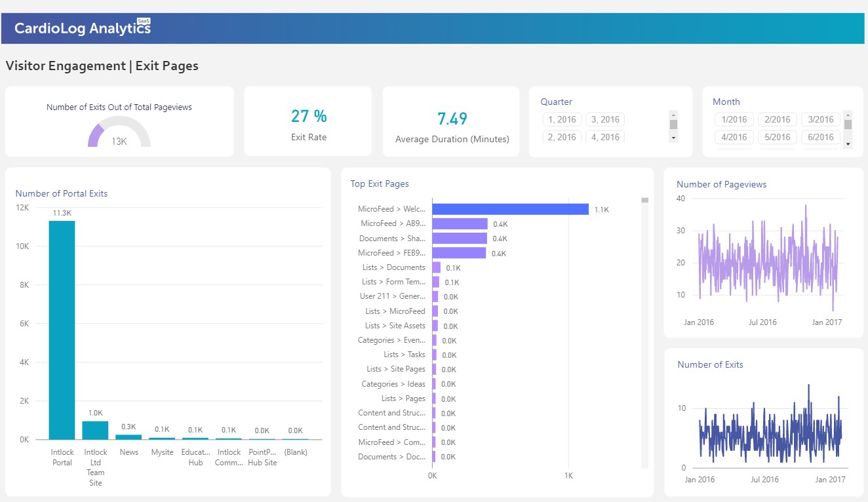Viewport: 868px width, 502px height.
Task: Click Month slicer scroll up arrow
Action: tap(848, 114)
